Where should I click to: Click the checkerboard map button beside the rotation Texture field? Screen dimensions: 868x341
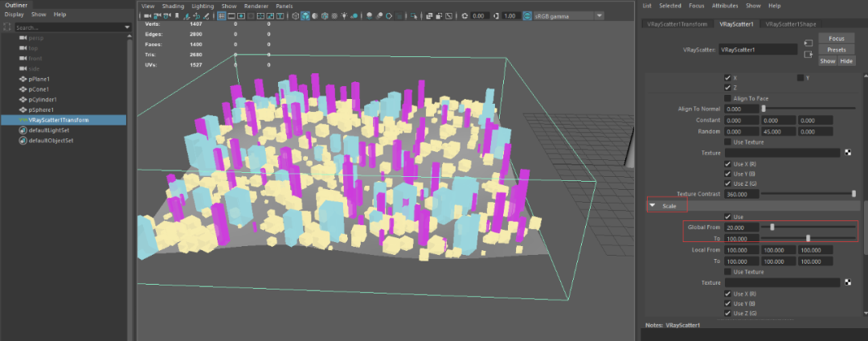point(847,153)
